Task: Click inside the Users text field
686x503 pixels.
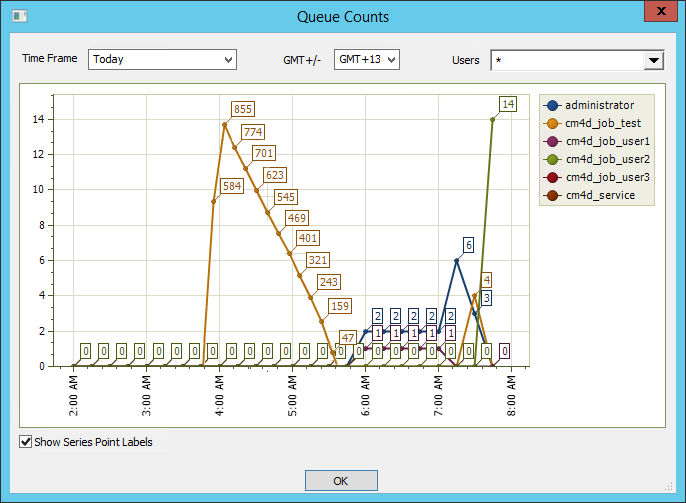Action: coord(565,61)
